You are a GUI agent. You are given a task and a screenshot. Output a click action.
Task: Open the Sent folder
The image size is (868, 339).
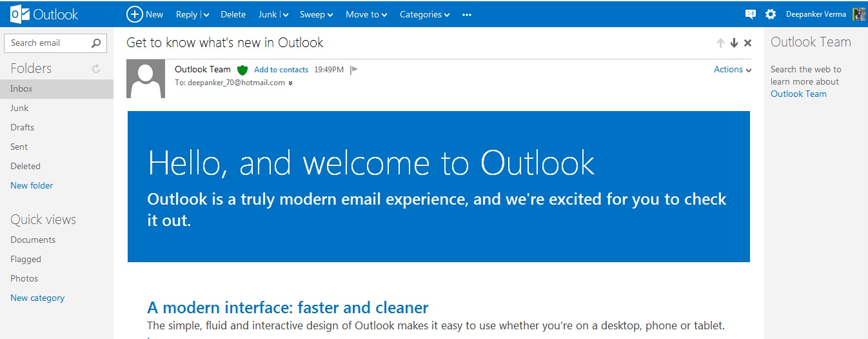point(19,147)
